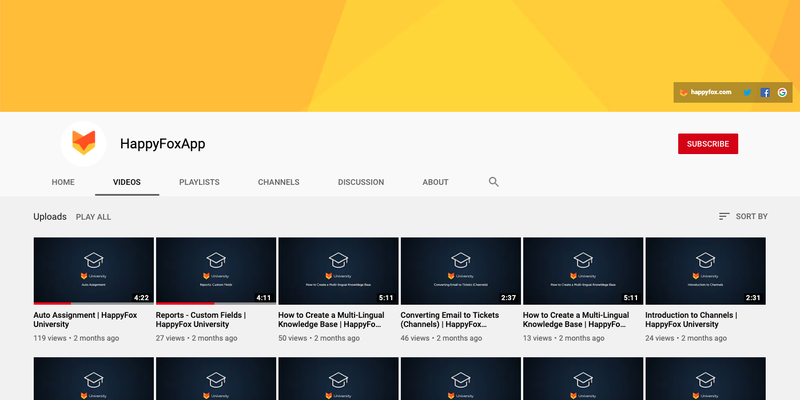Go to the CHANNELS tab
800x400 pixels.
pyautogui.click(x=279, y=182)
